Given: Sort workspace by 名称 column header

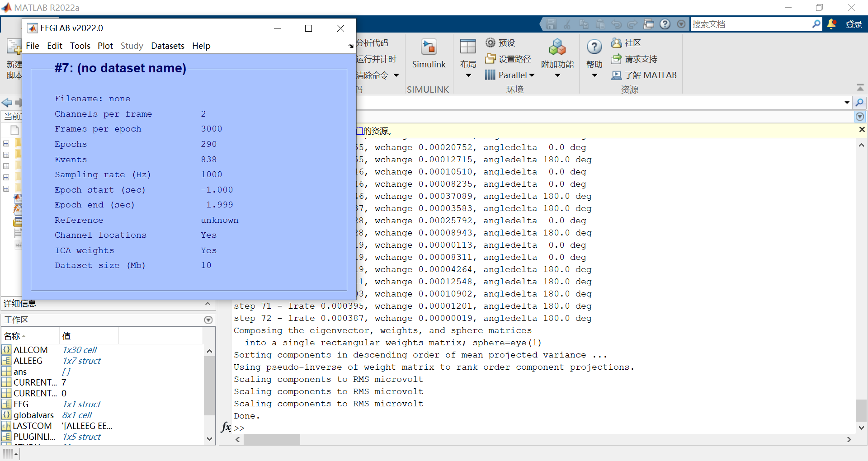Looking at the screenshot, I should pyautogui.click(x=30, y=336).
